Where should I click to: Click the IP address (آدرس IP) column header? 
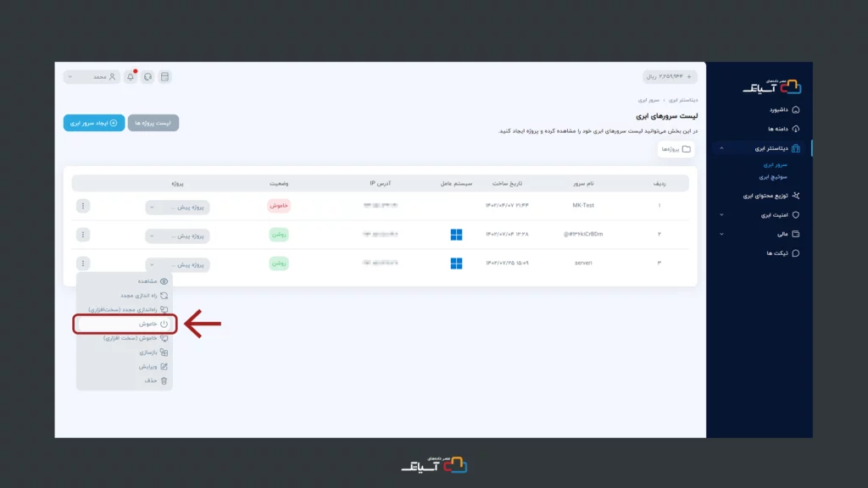pos(381,183)
